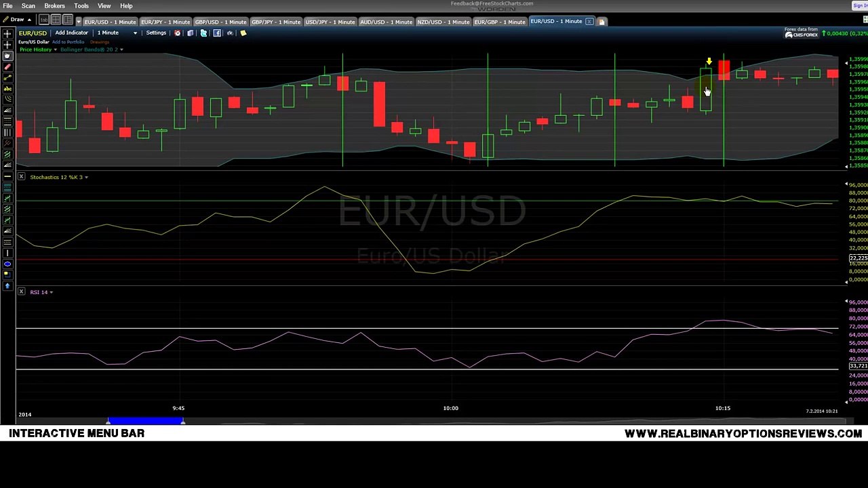Select the crosshair pointer tool at the top of the drawing toolbar

(7, 34)
